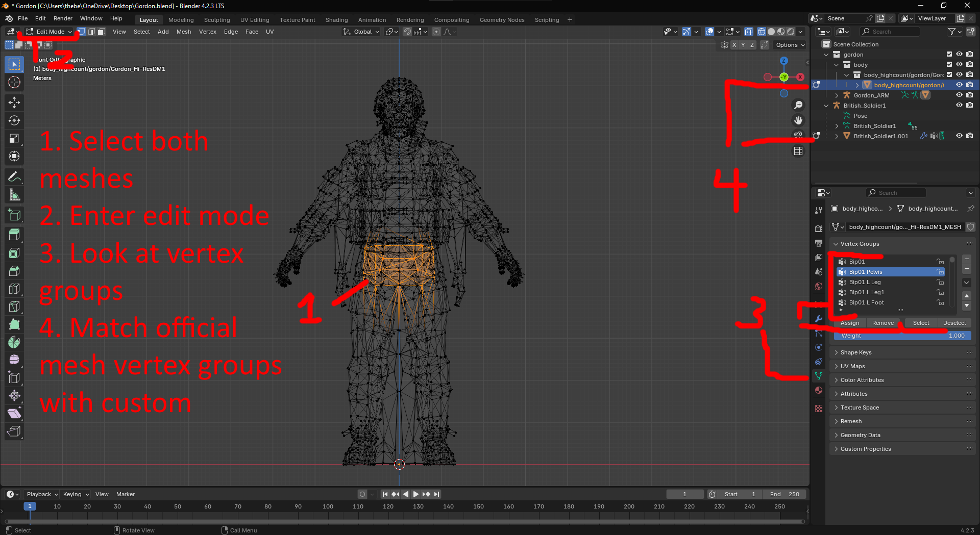980x535 pixels.
Task: Activate the Shear tool
Action: pyautogui.click(x=14, y=414)
